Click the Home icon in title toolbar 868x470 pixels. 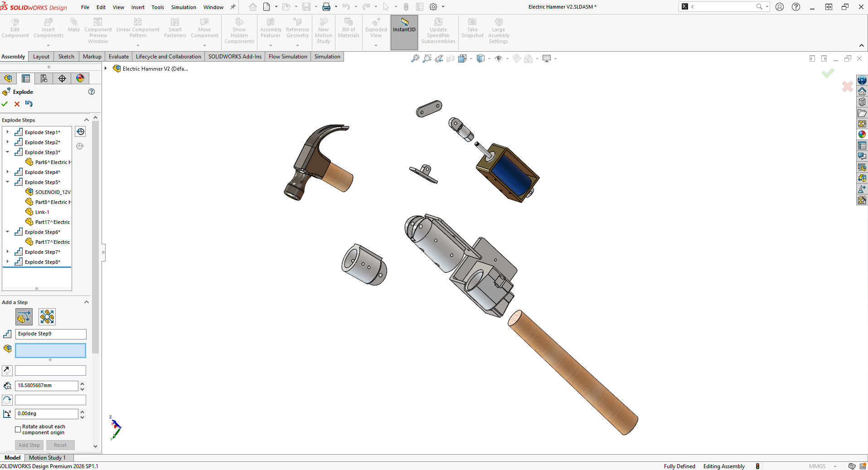(x=253, y=7)
